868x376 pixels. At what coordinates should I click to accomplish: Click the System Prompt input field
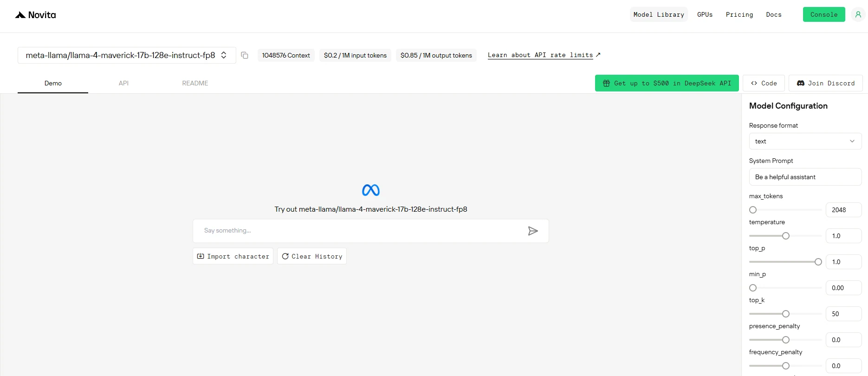(x=805, y=177)
